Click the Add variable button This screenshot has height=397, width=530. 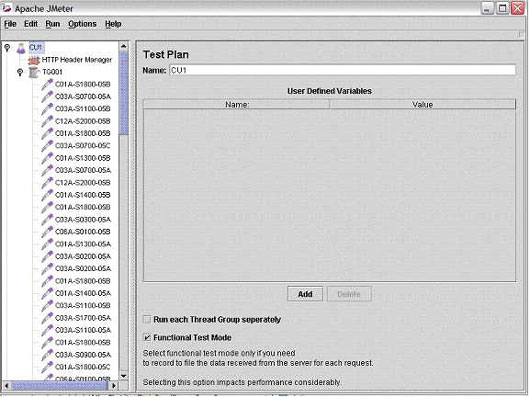[x=305, y=294]
